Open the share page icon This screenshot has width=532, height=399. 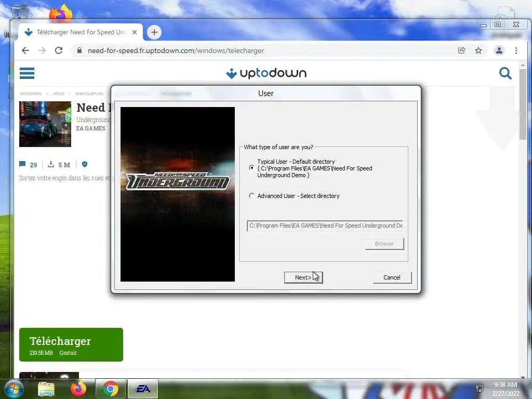(461, 50)
